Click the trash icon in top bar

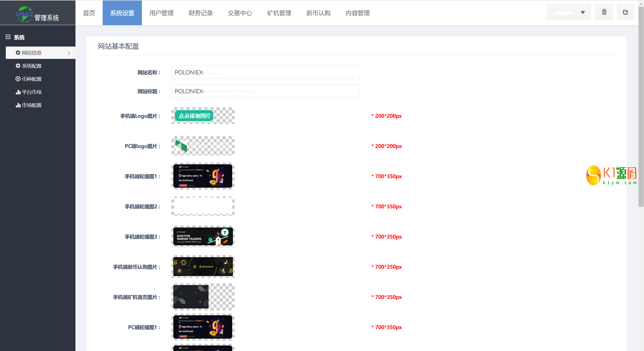[x=604, y=12]
